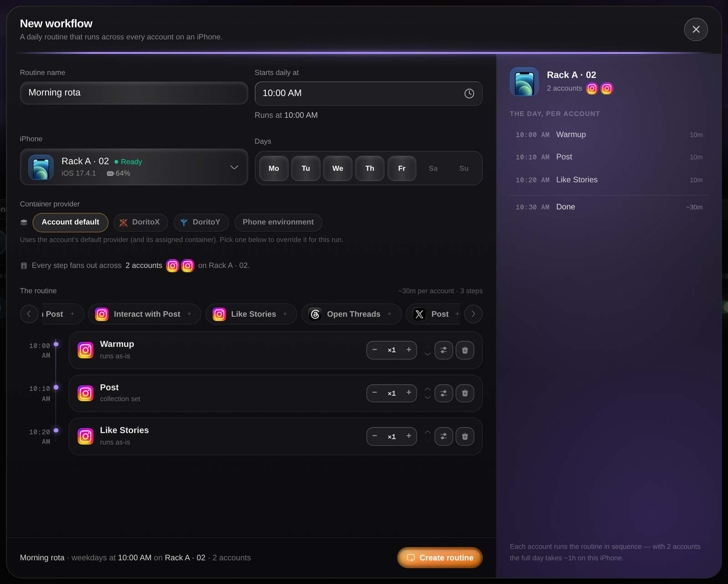The image size is (728, 584).
Task: Click the Warmup step Instagram icon
Action: (x=86, y=350)
